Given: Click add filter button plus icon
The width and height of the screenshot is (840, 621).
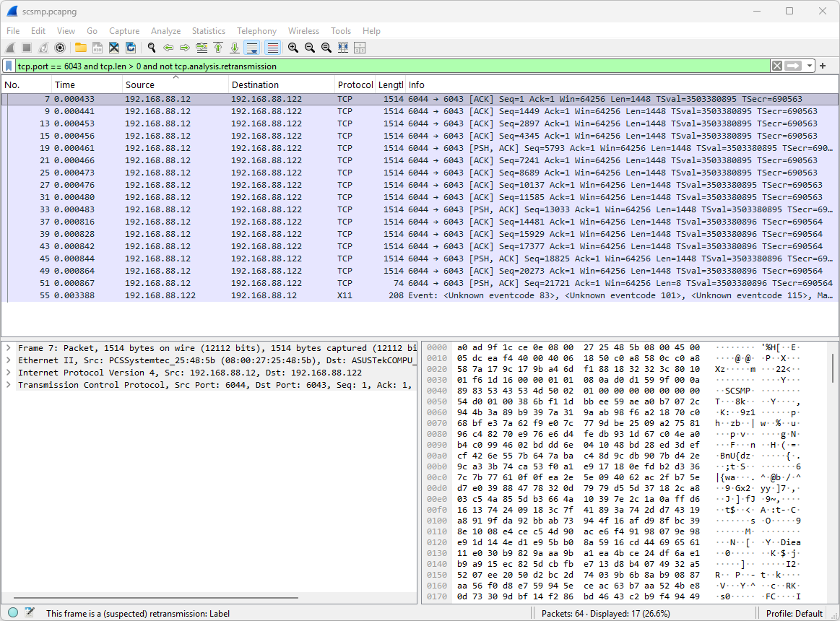Looking at the screenshot, I should [823, 66].
